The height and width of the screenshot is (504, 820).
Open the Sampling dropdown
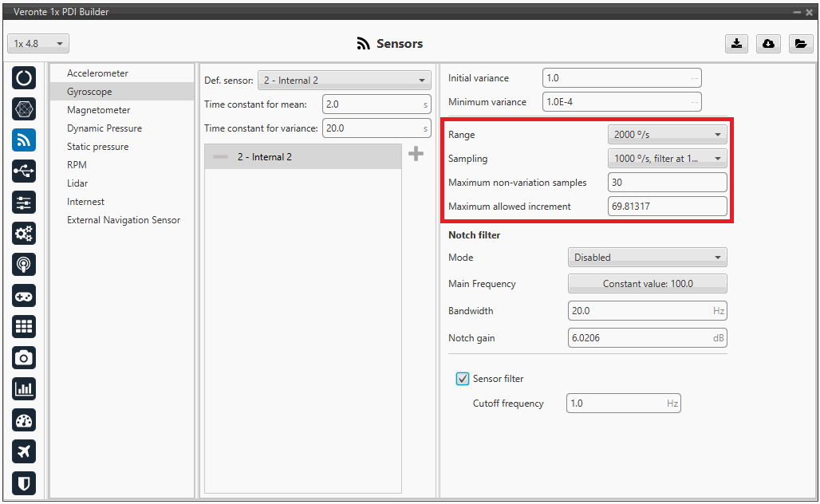(667, 159)
